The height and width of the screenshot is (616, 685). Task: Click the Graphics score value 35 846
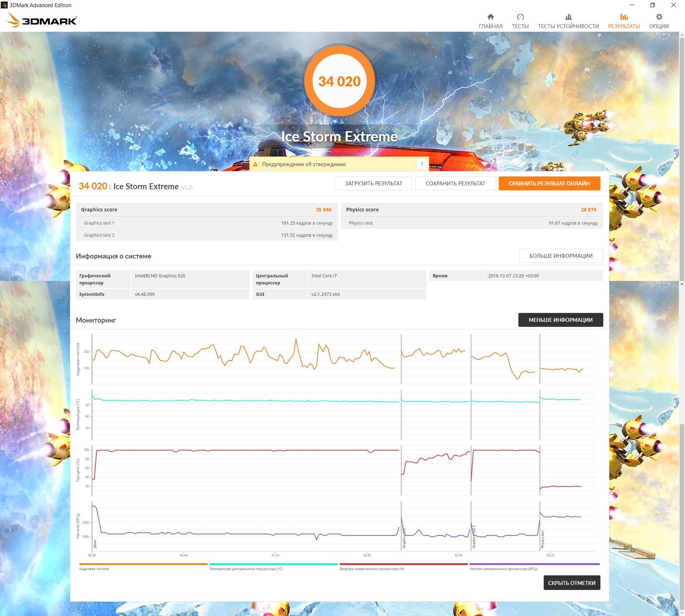323,209
